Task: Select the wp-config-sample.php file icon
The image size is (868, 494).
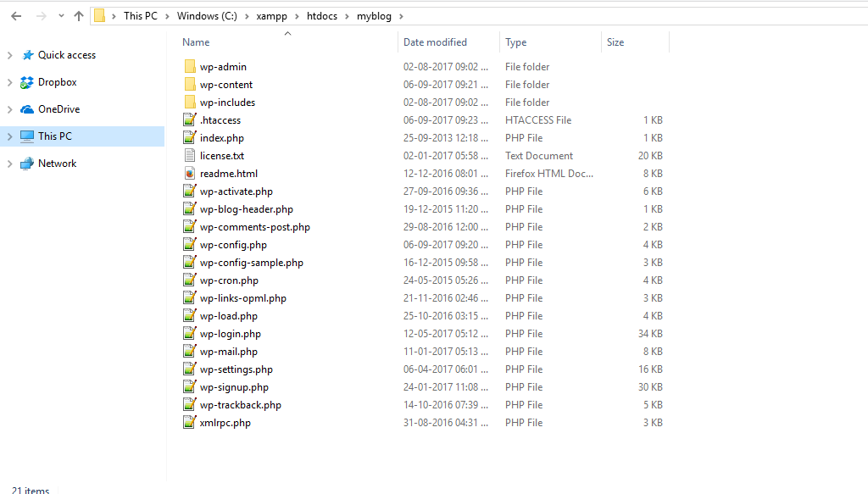Action: [189, 262]
